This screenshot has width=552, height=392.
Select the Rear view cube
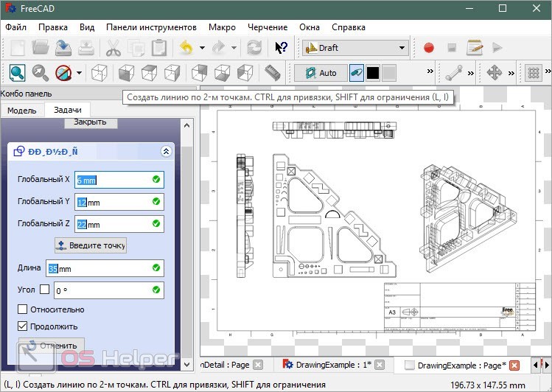(x=199, y=73)
